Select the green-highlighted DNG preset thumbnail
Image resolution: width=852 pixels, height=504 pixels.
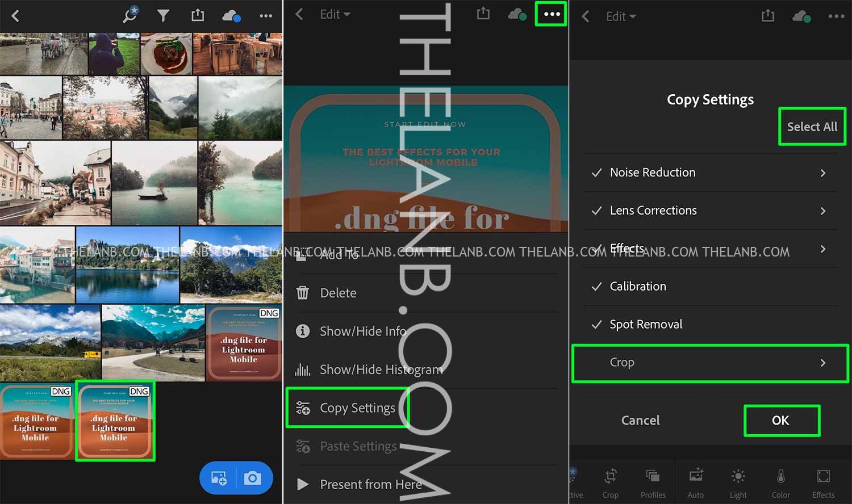[115, 420]
